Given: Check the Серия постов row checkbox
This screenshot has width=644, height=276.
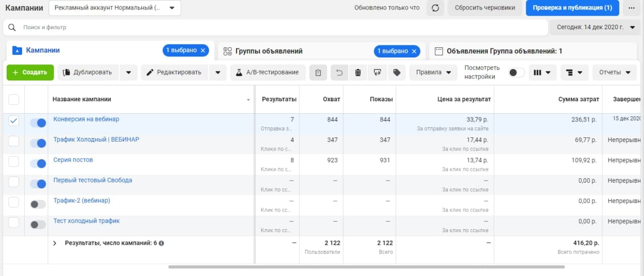Looking at the screenshot, I should pyautogui.click(x=14, y=161).
